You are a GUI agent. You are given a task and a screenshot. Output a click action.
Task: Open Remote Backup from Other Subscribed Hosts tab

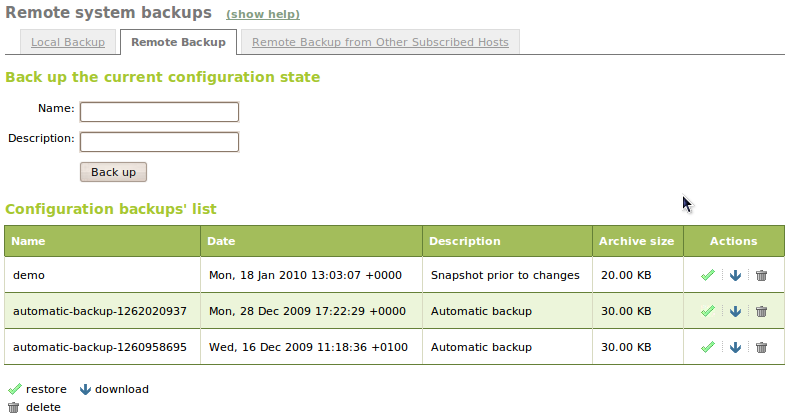click(x=380, y=42)
